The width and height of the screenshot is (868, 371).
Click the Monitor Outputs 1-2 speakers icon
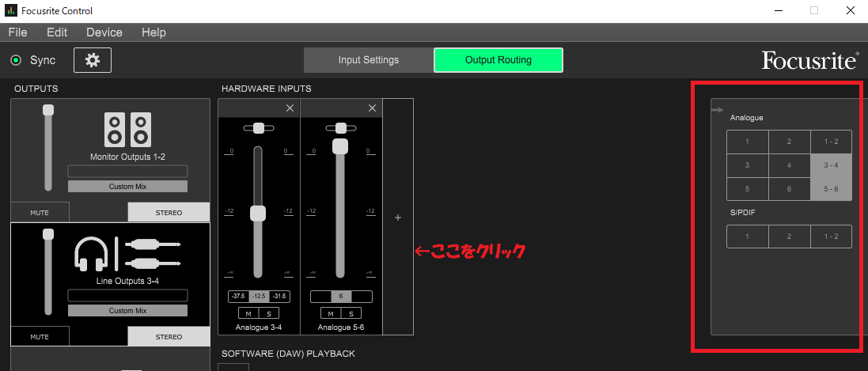(x=128, y=130)
